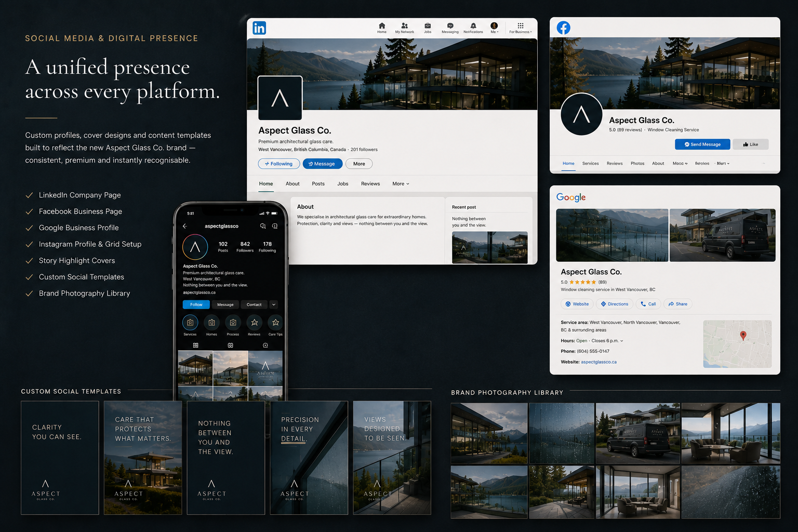Open the Photos tab on Facebook page

[637, 164]
